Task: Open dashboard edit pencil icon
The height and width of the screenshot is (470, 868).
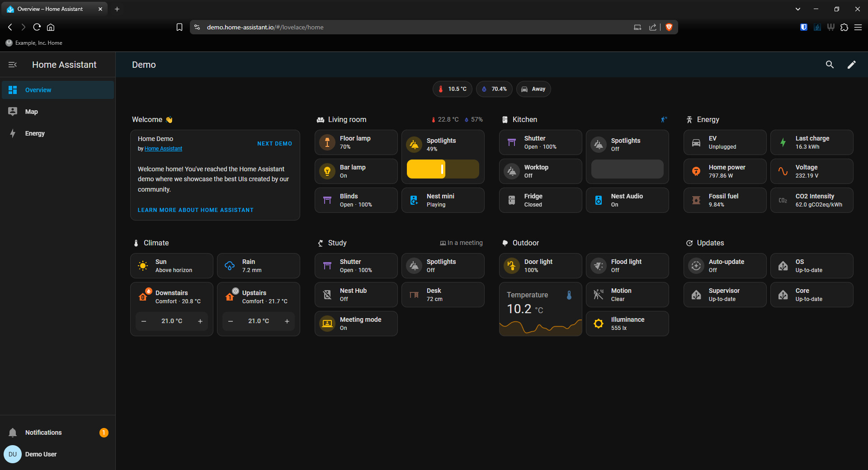Action: click(851, 65)
